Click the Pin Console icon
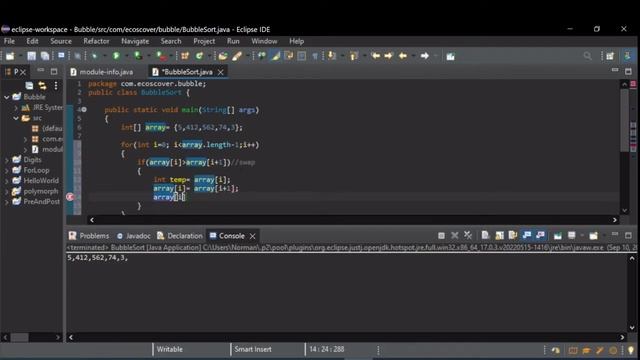 558,236
